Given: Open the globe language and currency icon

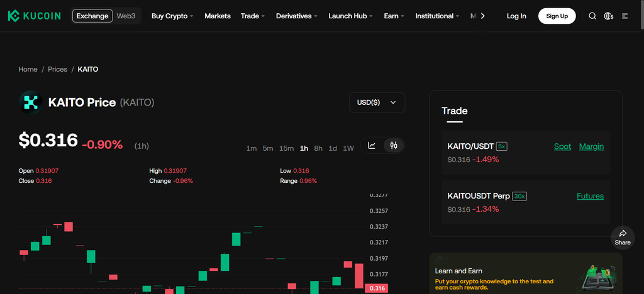Looking at the screenshot, I should pyautogui.click(x=609, y=16).
